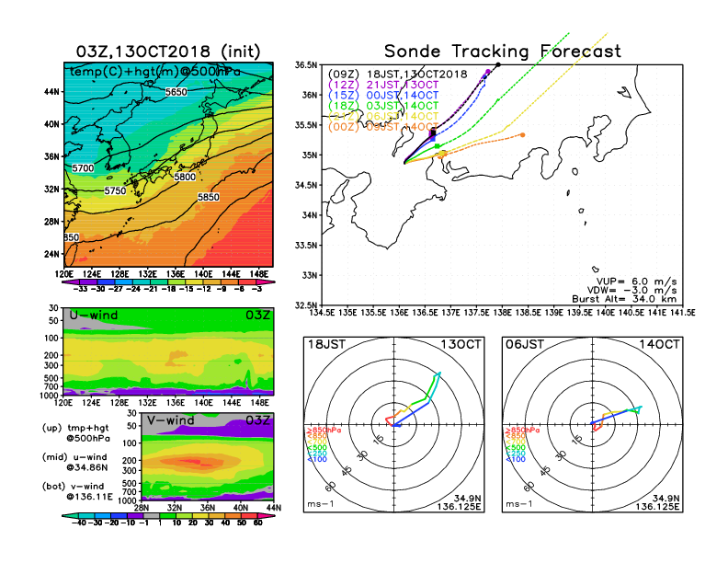Click the red swatch between 50 and 60 in wind colorbar
This screenshot has height=563, width=728.
249,515
